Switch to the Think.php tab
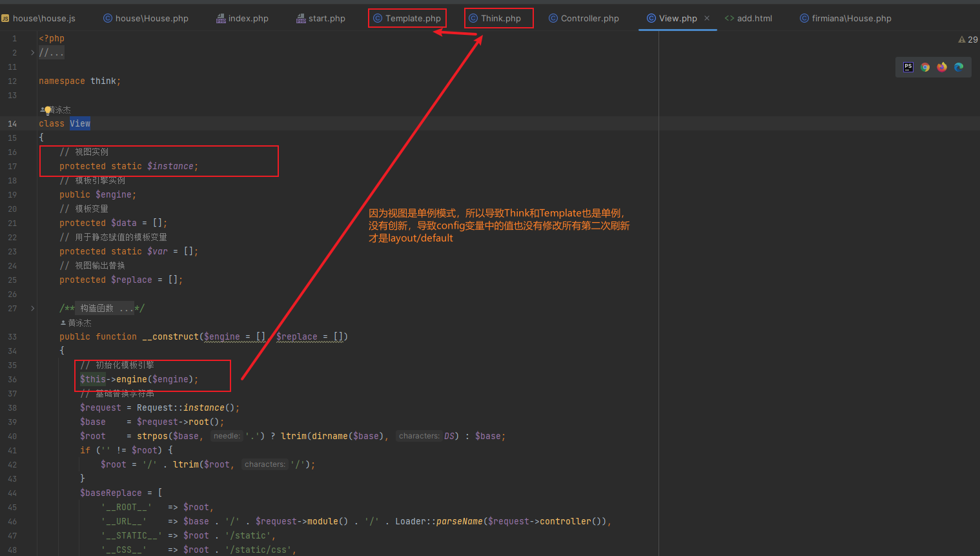This screenshot has width=980, height=556. [495, 18]
